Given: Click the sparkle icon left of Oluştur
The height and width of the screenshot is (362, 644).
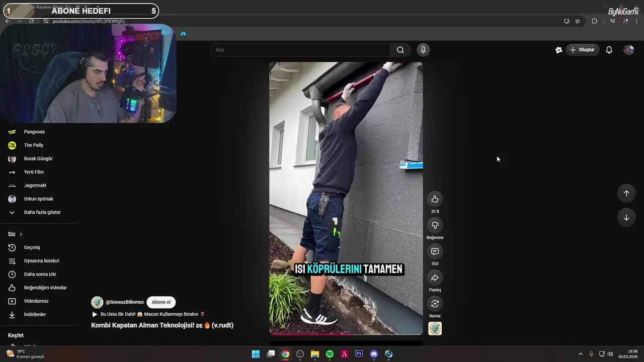Looking at the screenshot, I should coord(558,50).
